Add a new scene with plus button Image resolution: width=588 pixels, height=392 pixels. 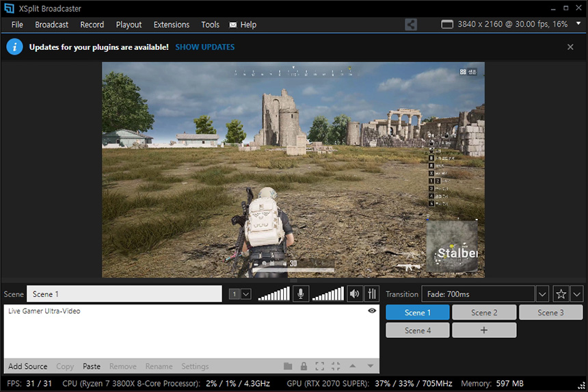coord(484,330)
